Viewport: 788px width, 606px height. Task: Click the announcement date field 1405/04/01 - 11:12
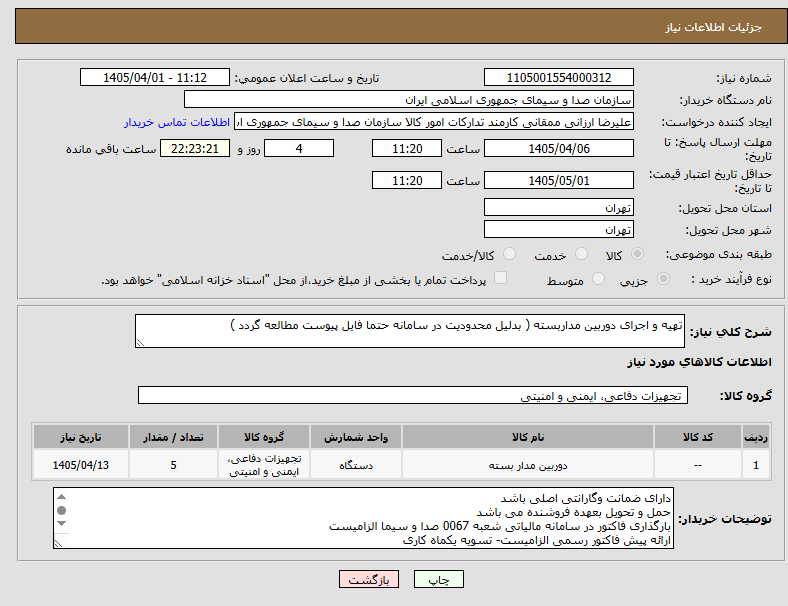coord(155,77)
